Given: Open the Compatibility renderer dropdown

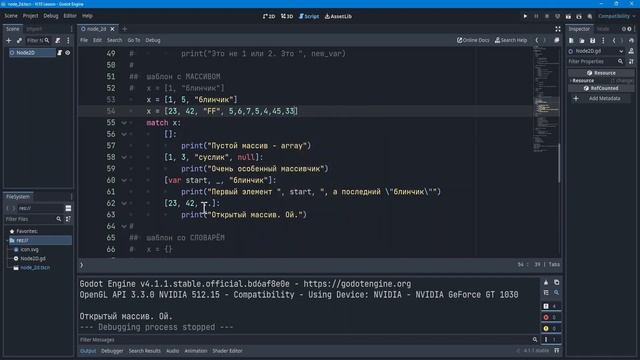Looking at the screenshot, I should tap(616, 16).
